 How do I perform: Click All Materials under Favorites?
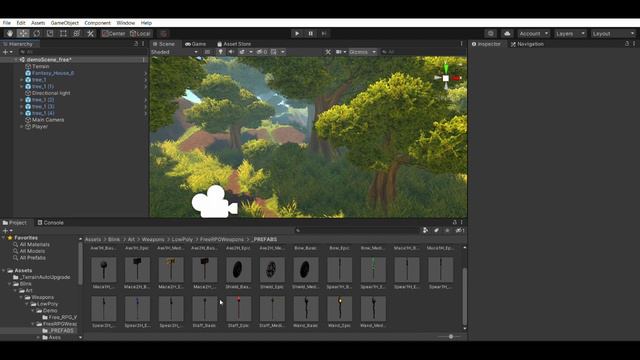pyautogui.click(x=35, y=244)
